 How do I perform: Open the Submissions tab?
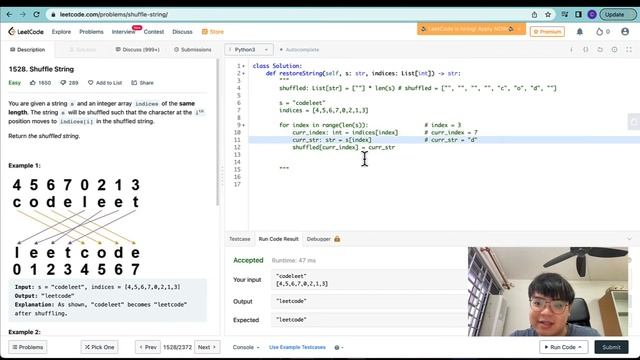(x=193, y=49)
